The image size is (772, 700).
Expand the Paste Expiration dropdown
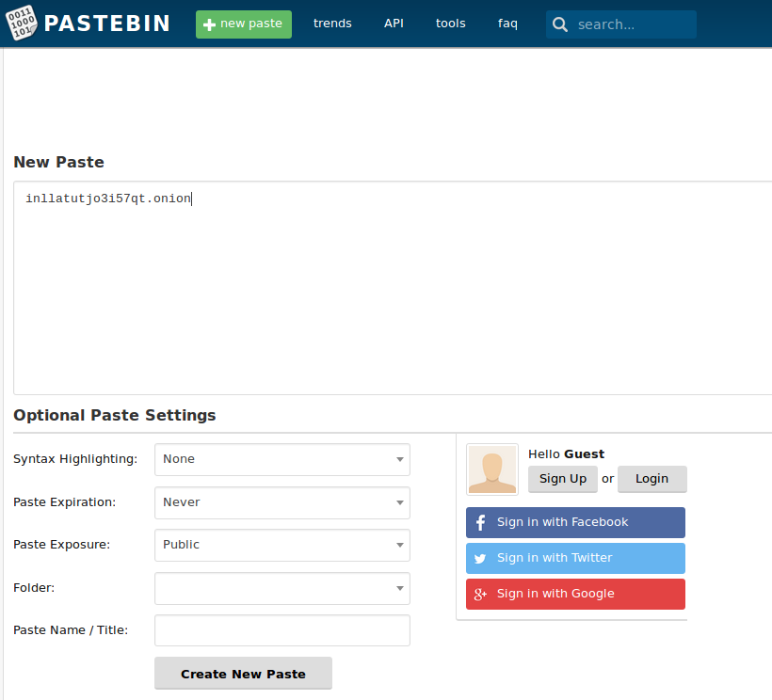281,502
